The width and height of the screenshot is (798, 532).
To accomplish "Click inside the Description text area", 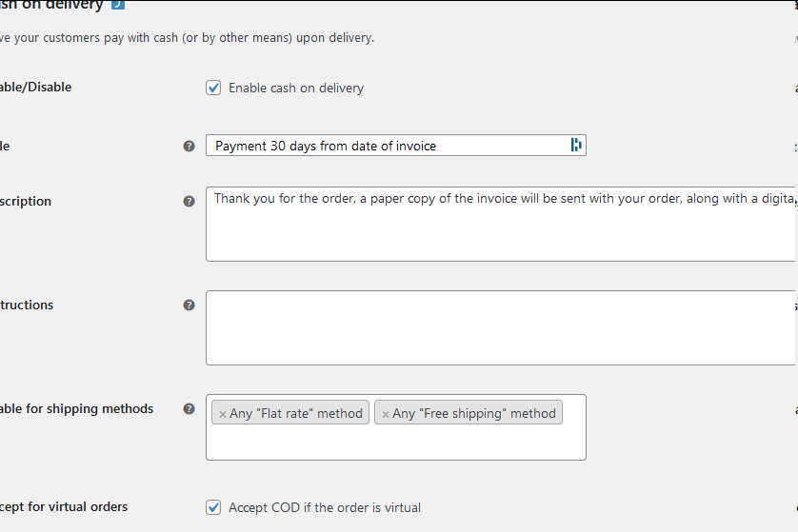I will point(500,233).
